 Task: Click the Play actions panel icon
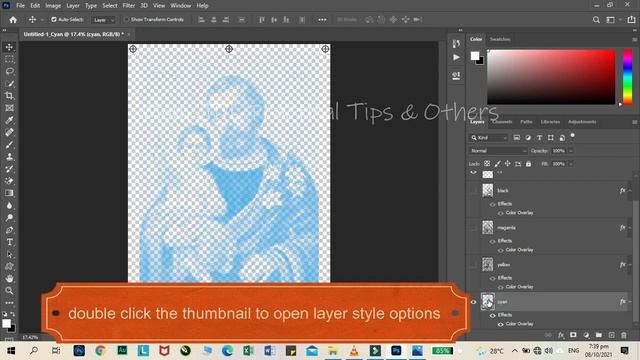(x=456, y=57)
